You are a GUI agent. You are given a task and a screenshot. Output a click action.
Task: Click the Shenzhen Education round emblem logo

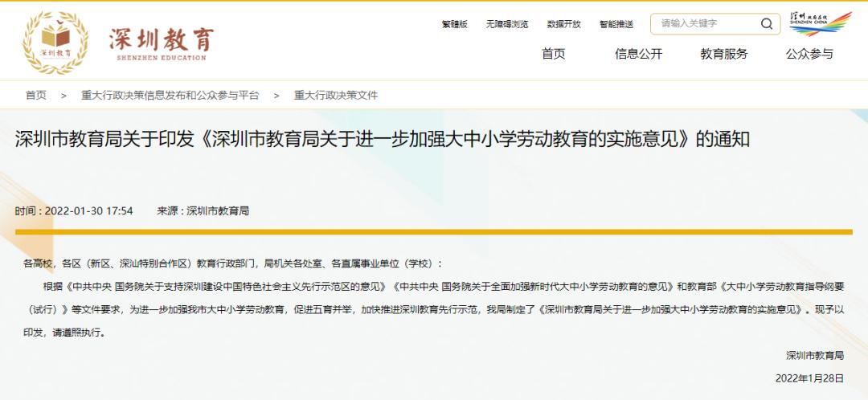tap(55, 43)
